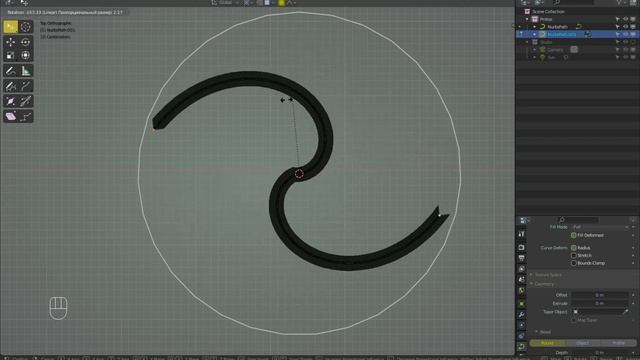The height and width of the screenshot is (360, 640).
Task: Expand the NurbsPath tree row
Action: [534, 27]
